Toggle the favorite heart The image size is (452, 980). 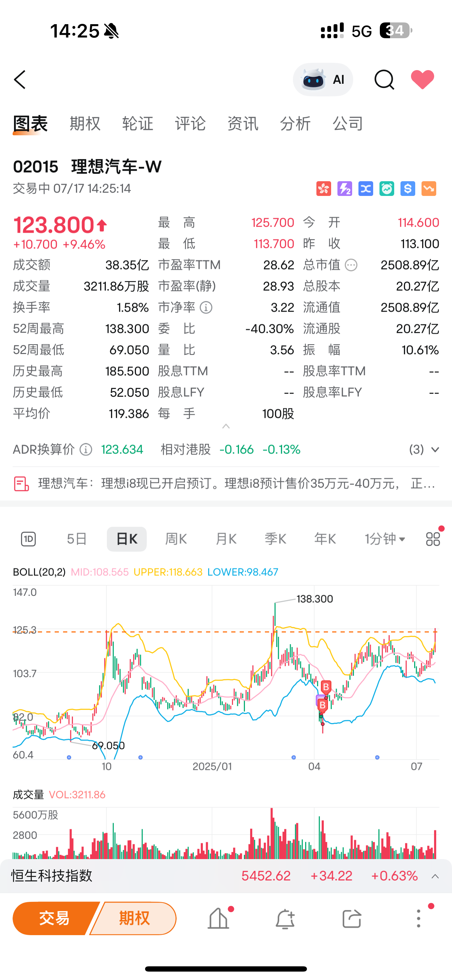point(422,80)
